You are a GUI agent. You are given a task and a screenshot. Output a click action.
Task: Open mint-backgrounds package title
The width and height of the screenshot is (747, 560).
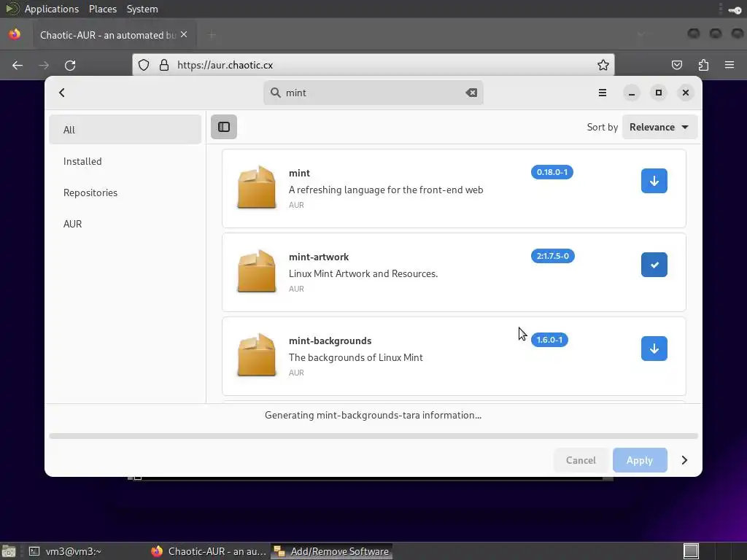330,341
